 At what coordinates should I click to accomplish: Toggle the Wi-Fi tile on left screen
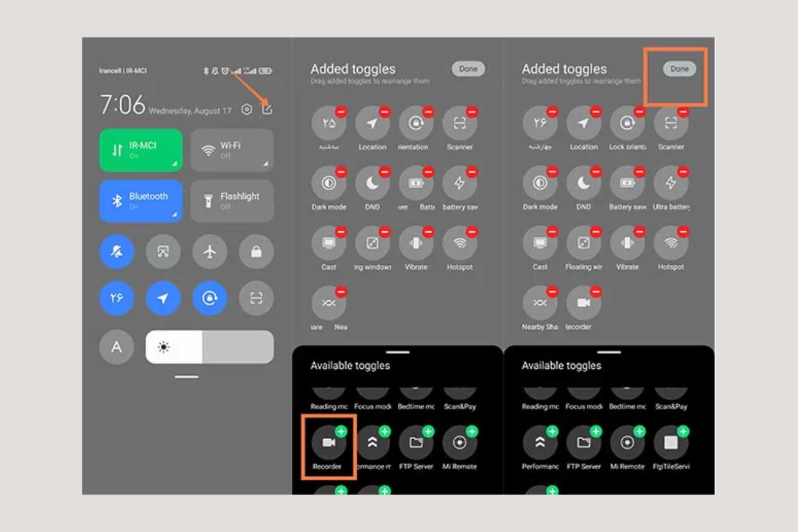[x=232, y=150]
